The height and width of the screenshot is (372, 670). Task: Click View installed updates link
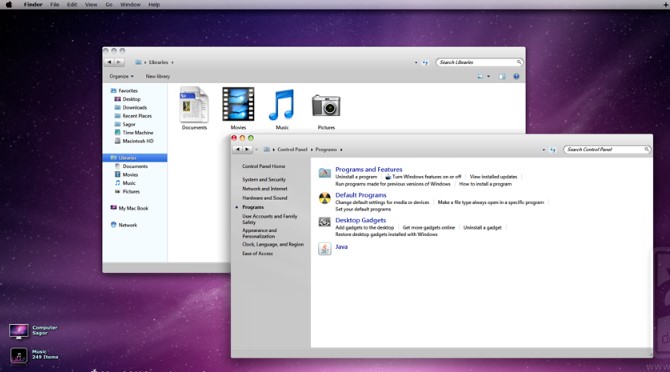(494, 177)
